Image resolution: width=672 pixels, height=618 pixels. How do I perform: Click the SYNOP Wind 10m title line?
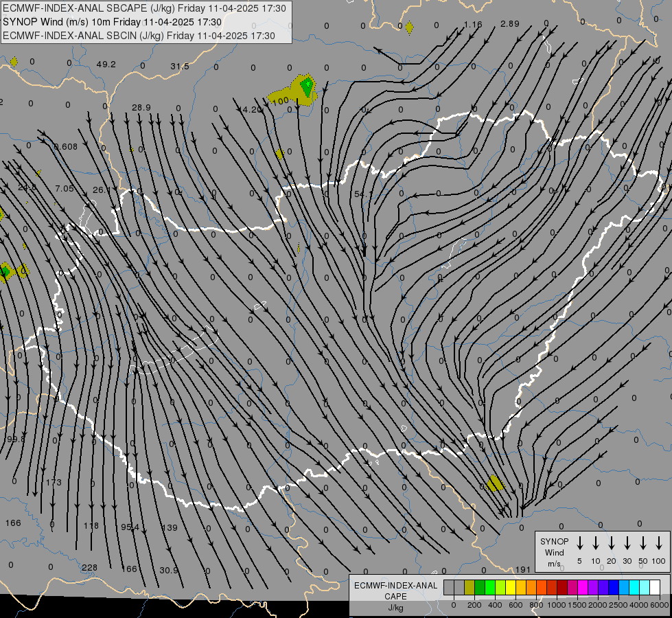coord(113,22)
